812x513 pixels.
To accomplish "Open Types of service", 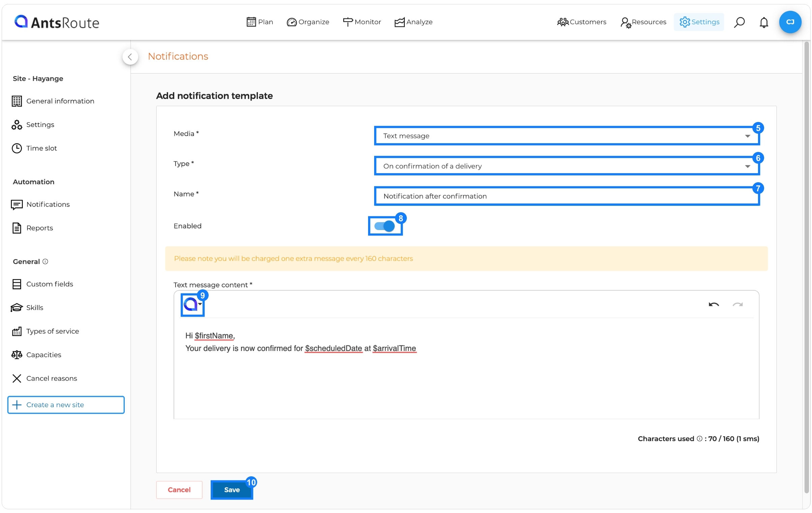I will (x=46, y=331).
